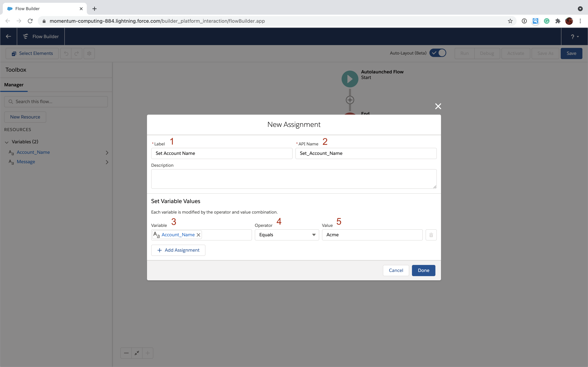This screenshot has height=367, width=588.
Task: Click the green Start node play icon
Action: (349, 78)
